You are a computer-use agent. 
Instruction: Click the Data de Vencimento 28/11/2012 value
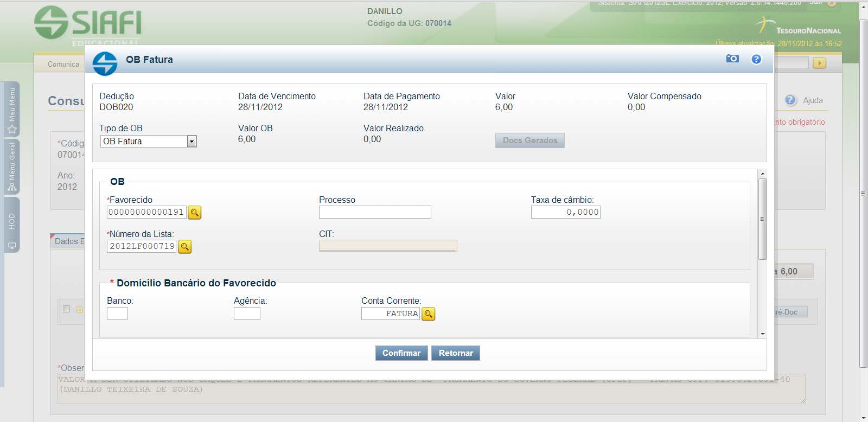[x=260, y=107]
